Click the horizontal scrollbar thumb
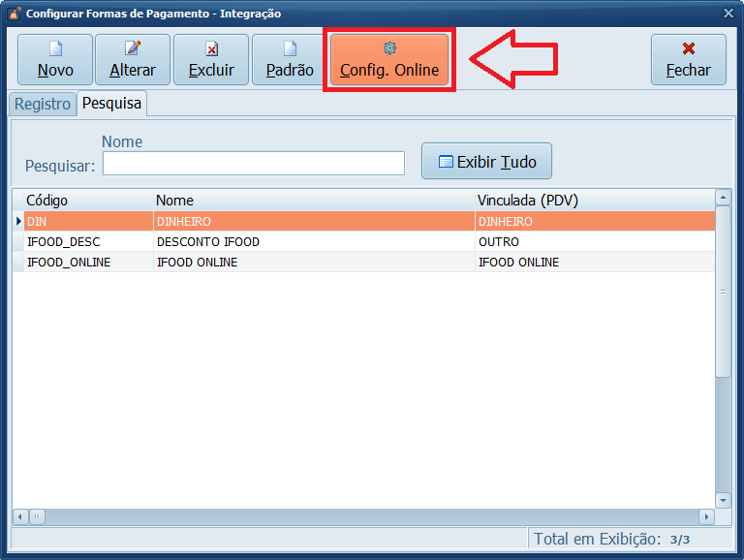The image size is (744, 560). (x=37, y=516)
